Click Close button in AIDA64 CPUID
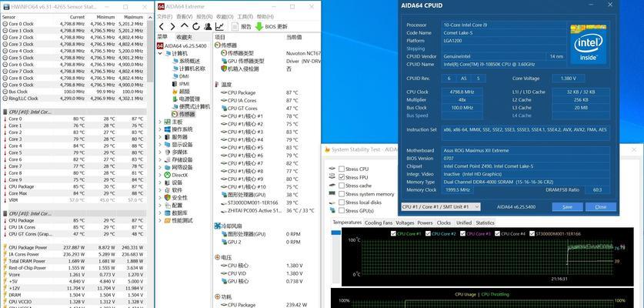644x308 pixels. [x=600, y=207]
